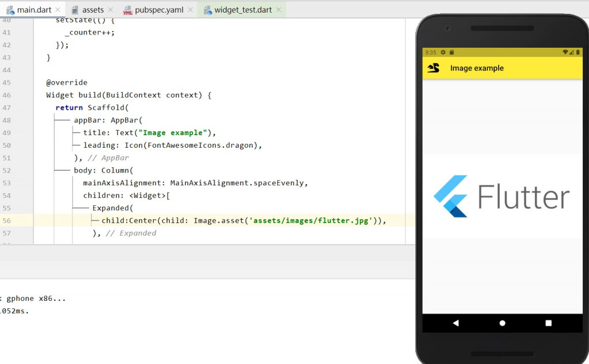The width and height of the screenshot is (589, 364).
Task: Click 'children: <Widget>[' on line 54
Action: pos(127,196)
